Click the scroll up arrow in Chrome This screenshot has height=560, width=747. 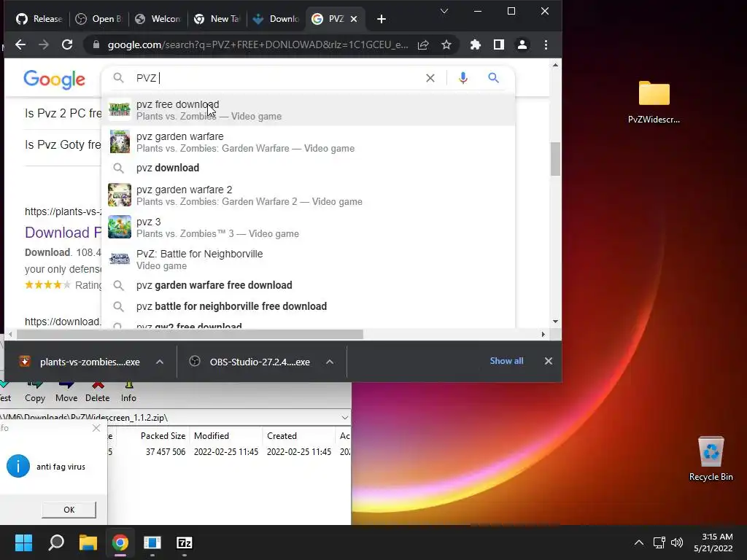[555, 65]
